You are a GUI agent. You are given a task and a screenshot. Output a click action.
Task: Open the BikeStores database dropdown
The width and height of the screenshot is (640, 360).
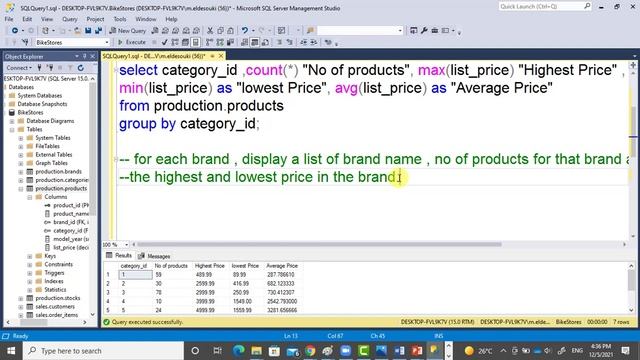[x=107, y=42]
